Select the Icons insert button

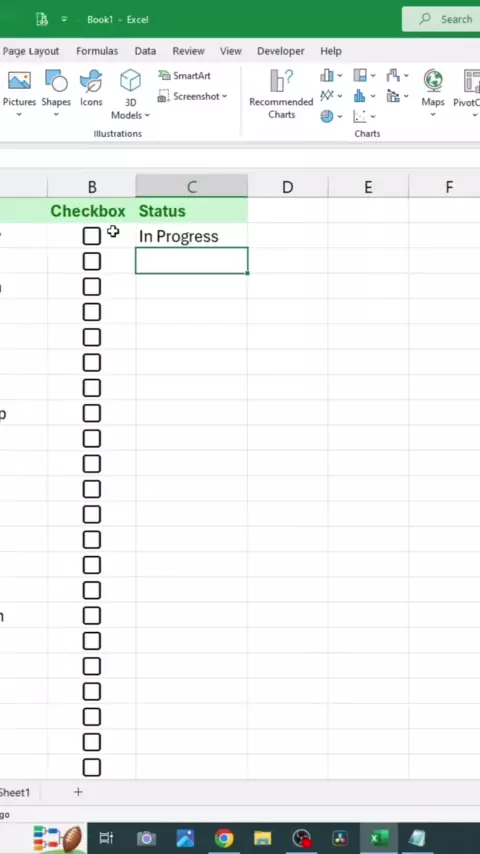click(91, 81)
